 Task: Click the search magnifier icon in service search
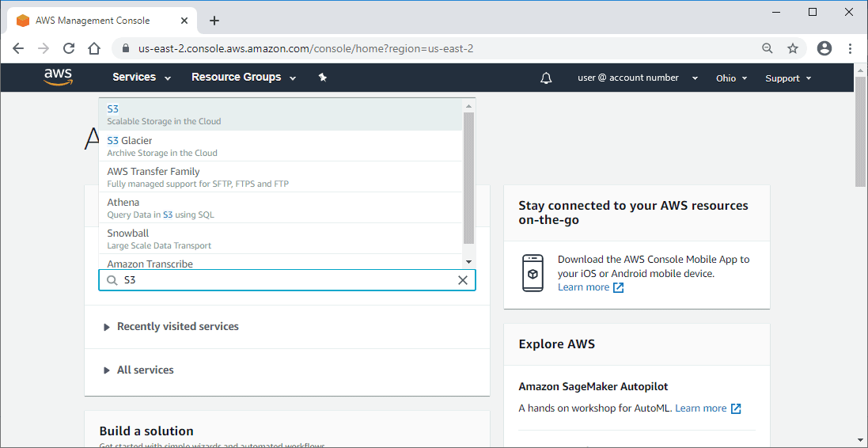point(112,281)
